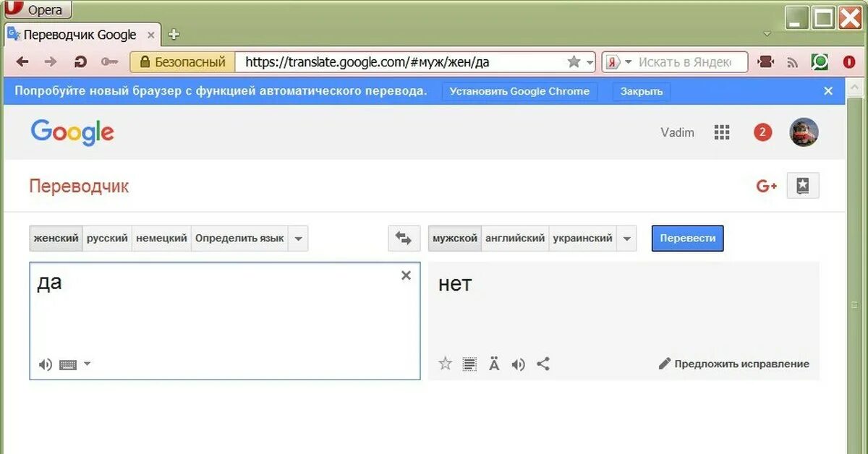Viewport: 868px width, 454px height.
Task: Click the red camera extension icon
Action: pyautogui.click(x=766, y=62)
